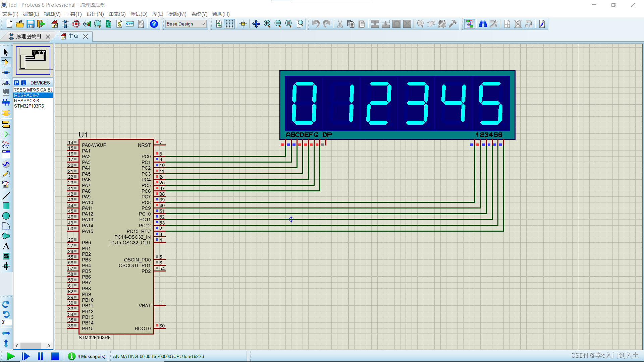
Task: Save the design with floppy icon
Action: click(x=31, y=24)
